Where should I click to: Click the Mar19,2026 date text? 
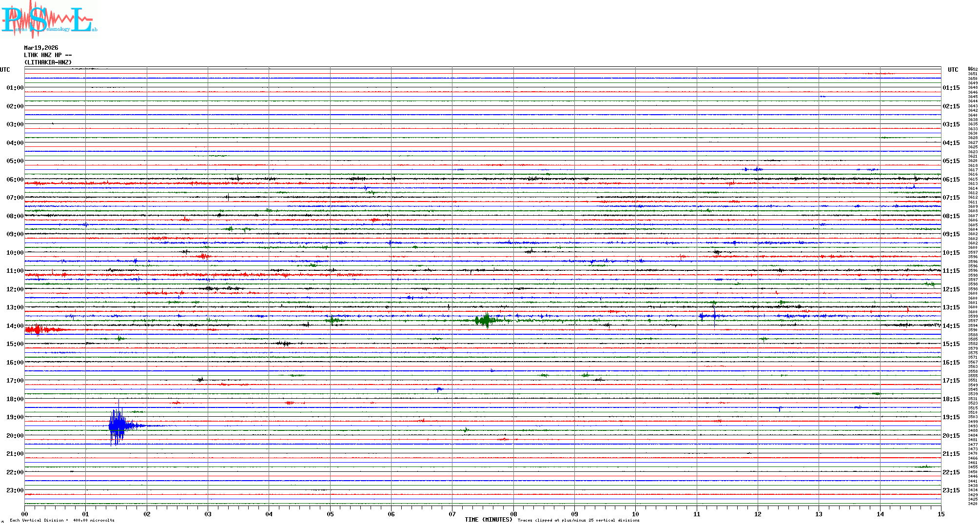(x=41, y=48)
